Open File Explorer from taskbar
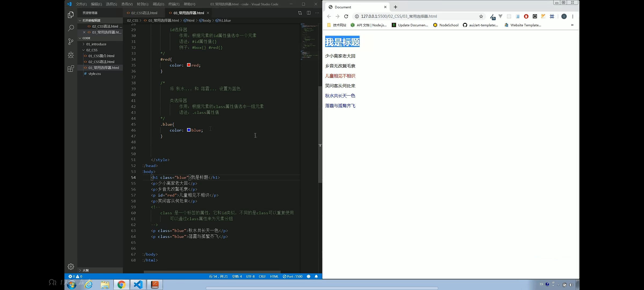Image resolution: width=644 pixels, height=290 pixels. click(105, 285)
